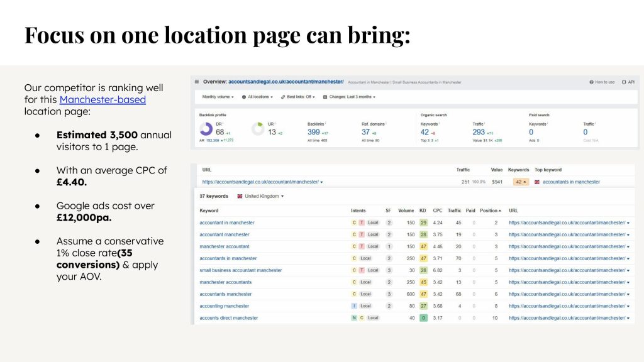Click Paid search Keywords value 0
This screenshot has height=362, width=644.
pyautogui.click(x=531, y=132)
